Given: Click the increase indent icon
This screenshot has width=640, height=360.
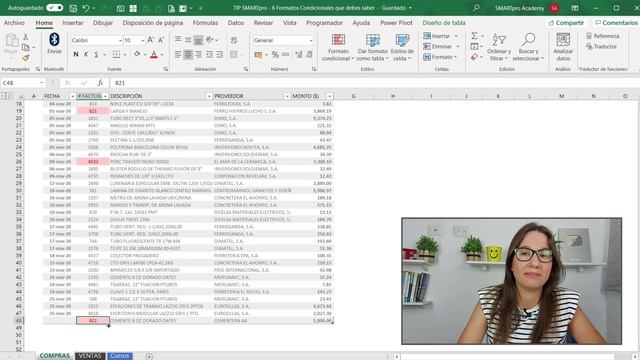Looking at the screenshot, I should [x=220, y=54].
